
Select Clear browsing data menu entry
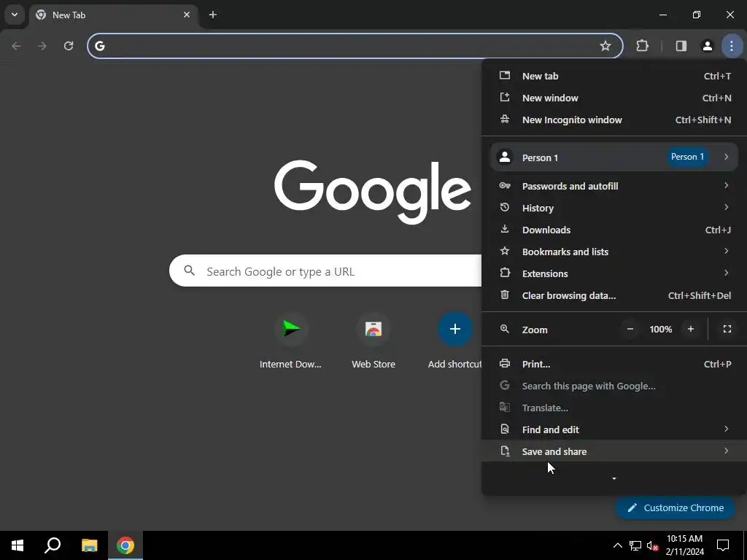tap(614, 296)
